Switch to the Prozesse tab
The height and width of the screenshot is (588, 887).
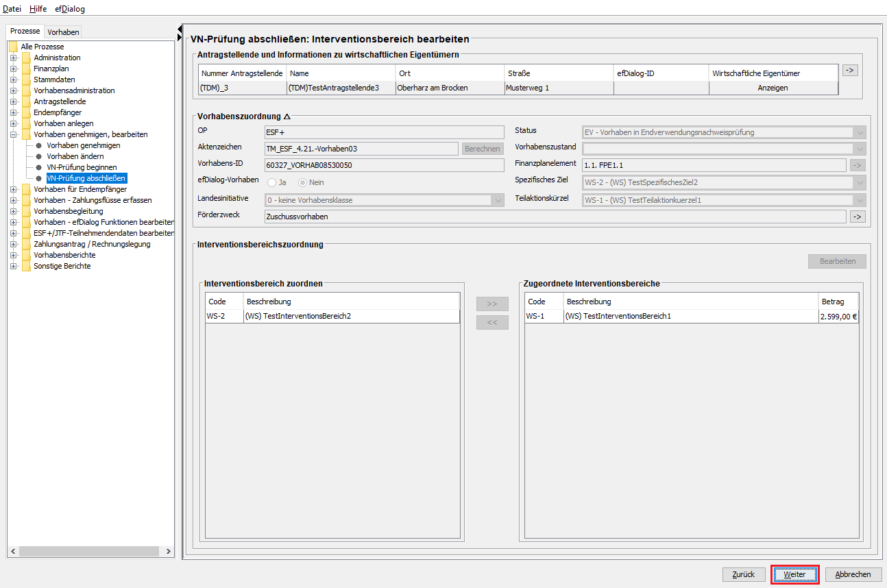tap(25, 32)
